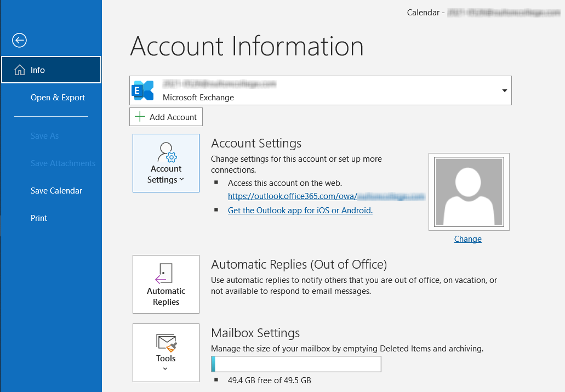This screenshot has height=392, width=565.
Task: Open the Open & Export page
Action: [58, 98]
